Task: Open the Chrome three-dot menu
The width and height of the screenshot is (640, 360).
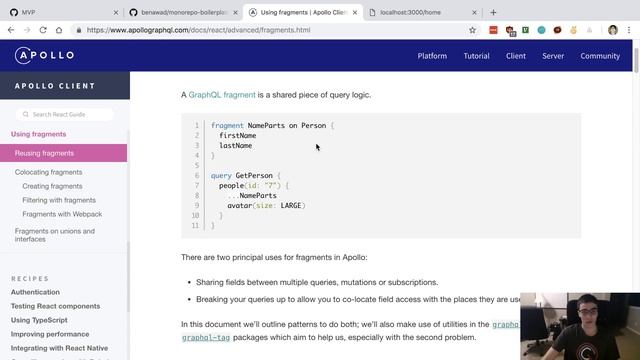Action: click(x=629, y=30)
